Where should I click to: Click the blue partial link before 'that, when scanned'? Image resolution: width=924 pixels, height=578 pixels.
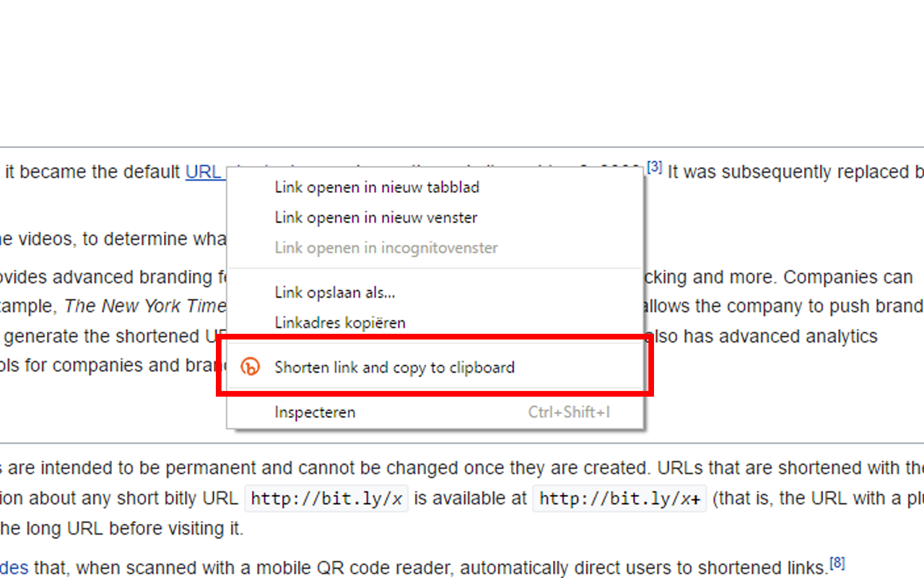point(14,568)
